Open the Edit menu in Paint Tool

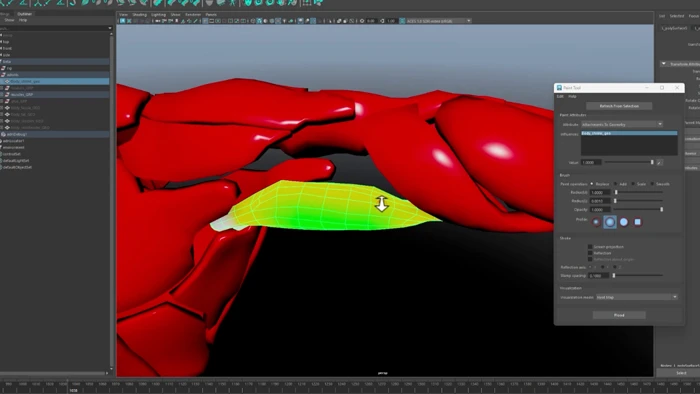point(560,96)
